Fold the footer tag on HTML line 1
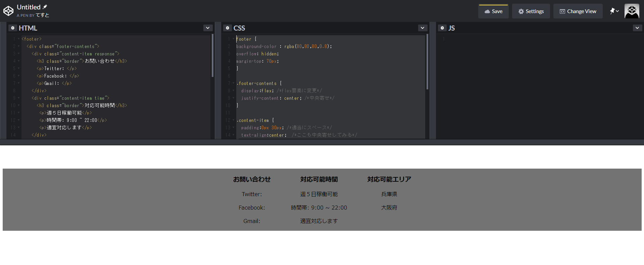This screenshot has width=644, height=265. coord(18,39)
